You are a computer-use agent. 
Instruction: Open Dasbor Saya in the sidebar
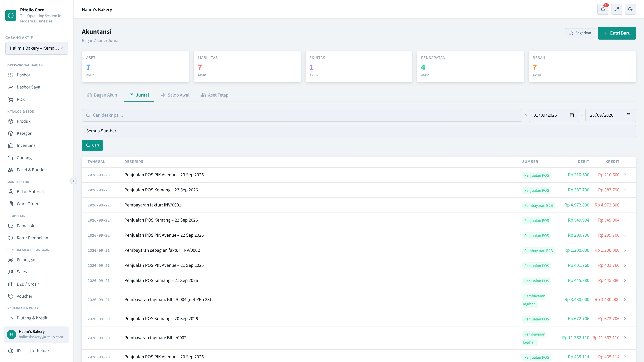click(37, 87)
